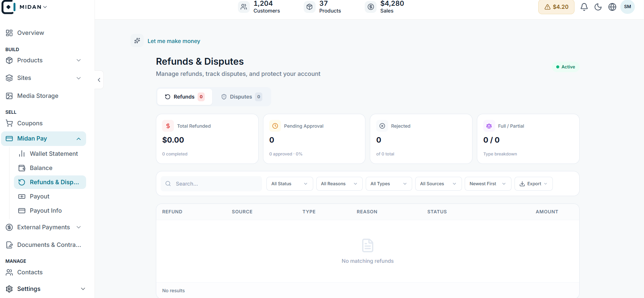Open the SM user avatar
Image resolution: width=644 pixels, height=298 pixels.
(x=627, y=7)
